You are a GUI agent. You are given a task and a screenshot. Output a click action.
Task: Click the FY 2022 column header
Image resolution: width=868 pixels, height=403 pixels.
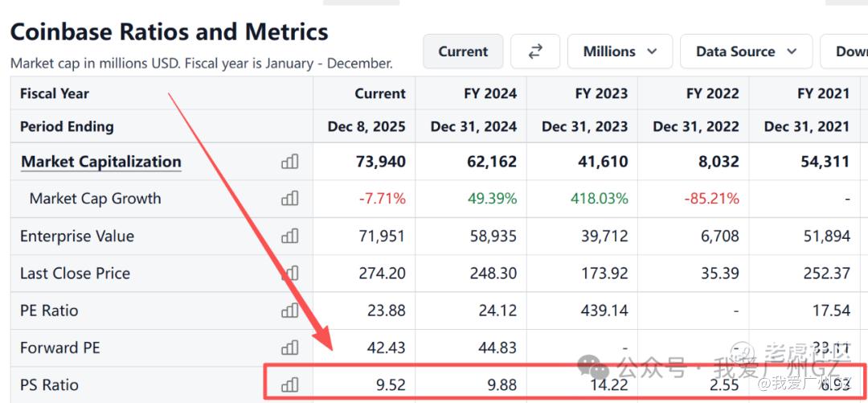pyautogui.click(x=712, y=93)
